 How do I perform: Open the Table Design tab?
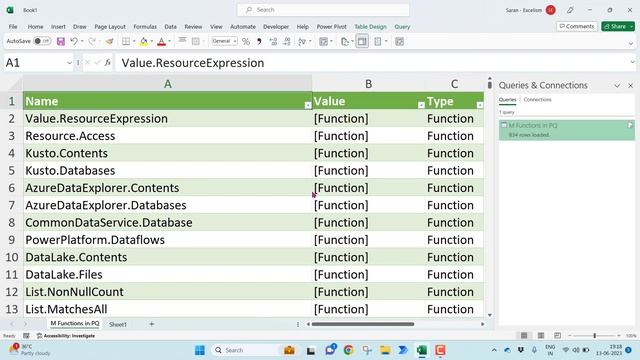370,27
